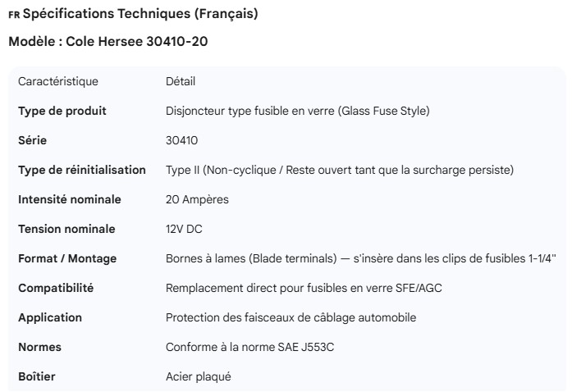Select the 'Tension nominale' row label
This screenshot has width=572, height=392.
click(66, 229)
